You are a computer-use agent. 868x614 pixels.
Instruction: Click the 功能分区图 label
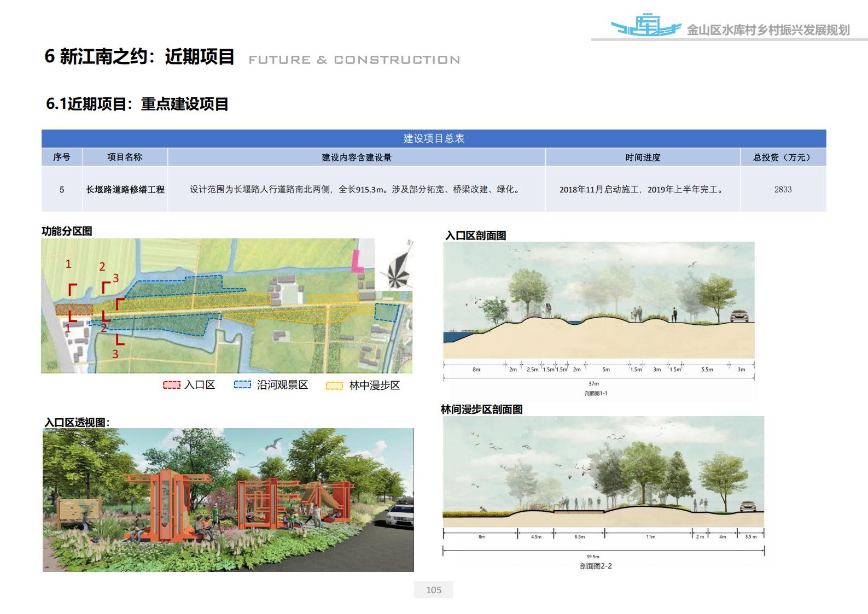click(x=67, y=231)
